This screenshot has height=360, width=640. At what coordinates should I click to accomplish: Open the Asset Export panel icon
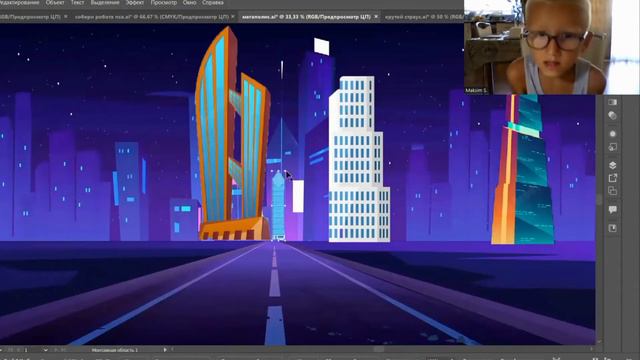point(612,178)
